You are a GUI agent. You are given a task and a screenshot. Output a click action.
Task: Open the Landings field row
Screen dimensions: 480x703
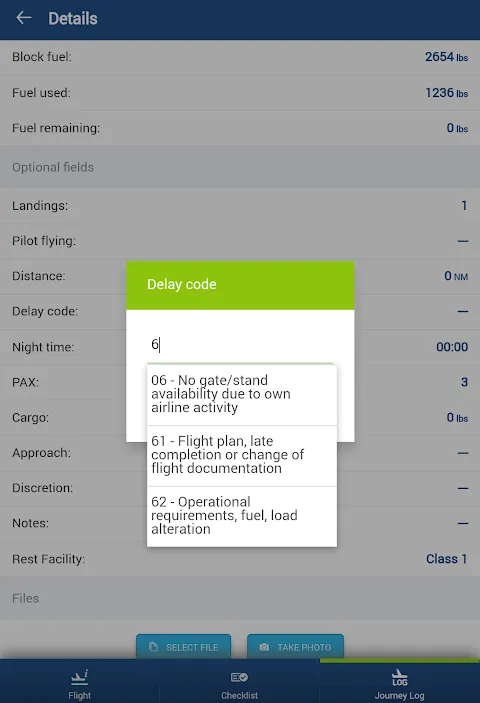point(240,205)
